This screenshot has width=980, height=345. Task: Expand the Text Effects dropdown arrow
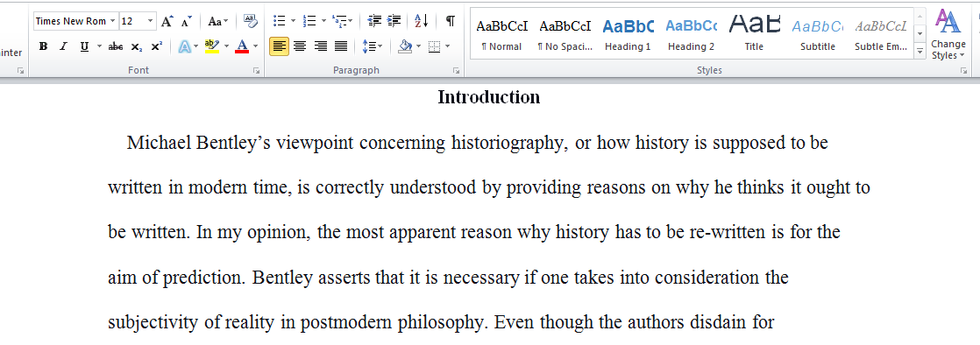click(x=196, y=46)
